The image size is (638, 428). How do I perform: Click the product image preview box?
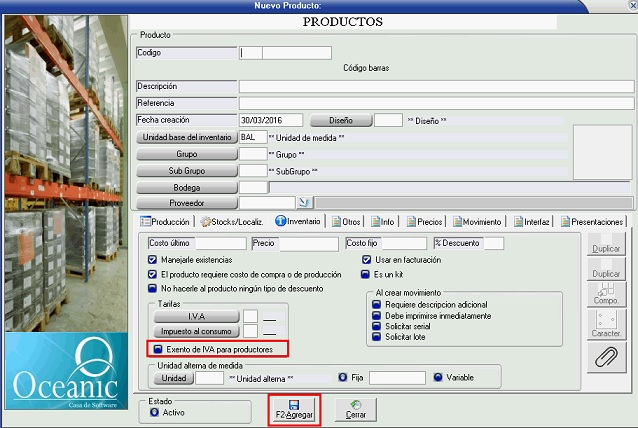pos(601,150)
